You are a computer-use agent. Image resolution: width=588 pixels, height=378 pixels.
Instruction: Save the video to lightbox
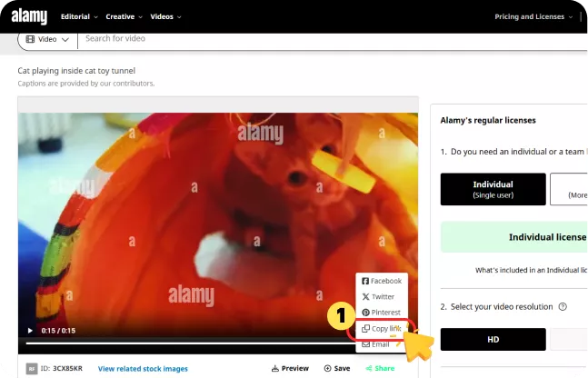[x=337, y=368]
